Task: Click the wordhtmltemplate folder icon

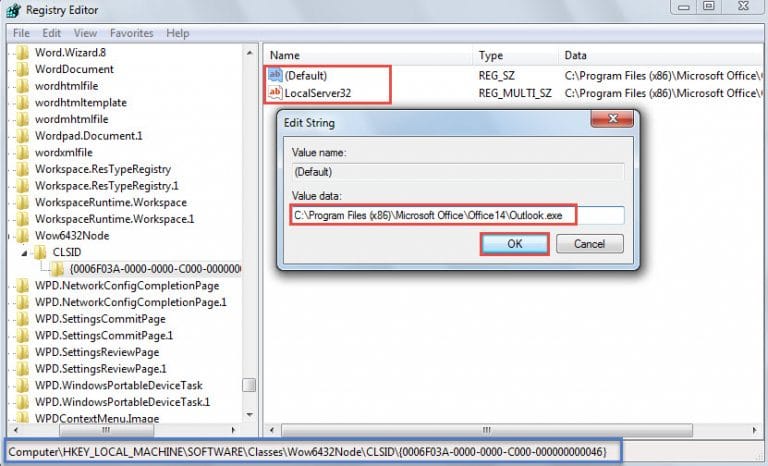Action: click(x=23, y=102)
